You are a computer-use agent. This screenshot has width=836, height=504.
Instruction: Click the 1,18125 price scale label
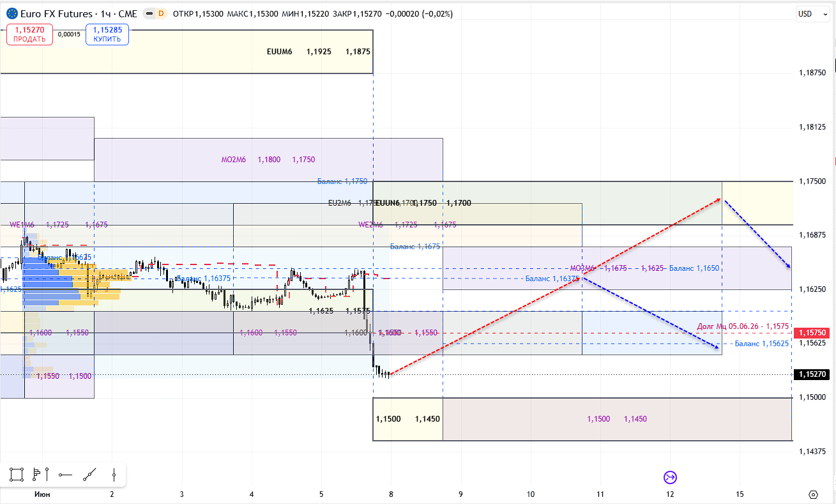point(812,127)
